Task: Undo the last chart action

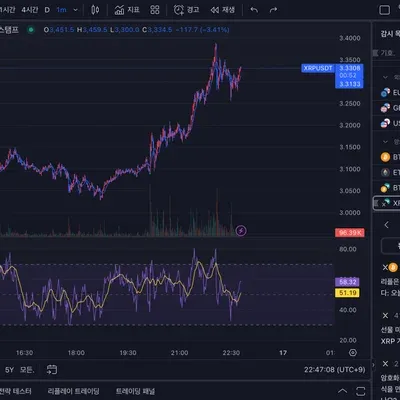Action: click(254, 10)
